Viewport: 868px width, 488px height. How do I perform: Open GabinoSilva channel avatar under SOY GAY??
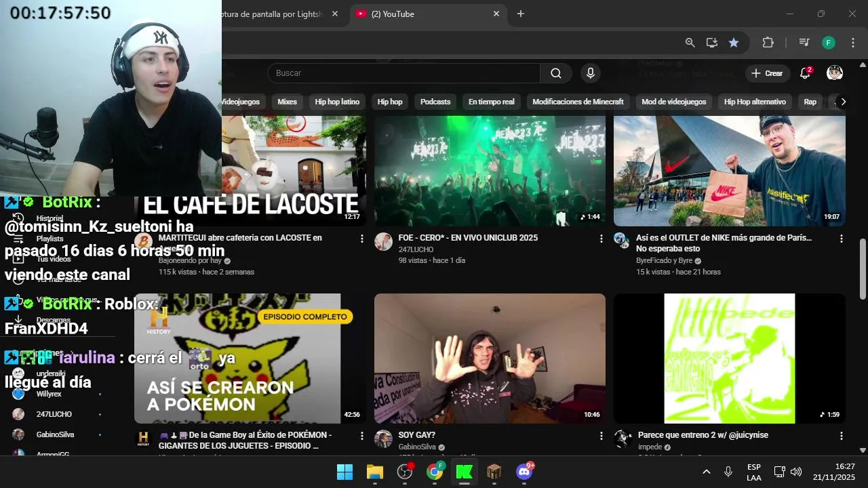click(x=384, y=439)
